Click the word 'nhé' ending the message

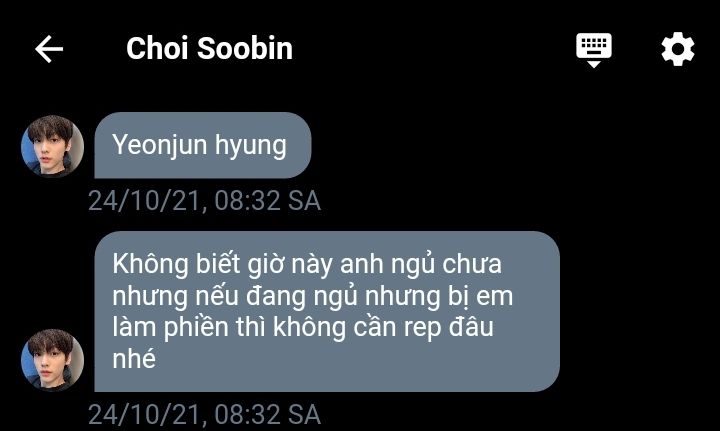click(134, 358)
